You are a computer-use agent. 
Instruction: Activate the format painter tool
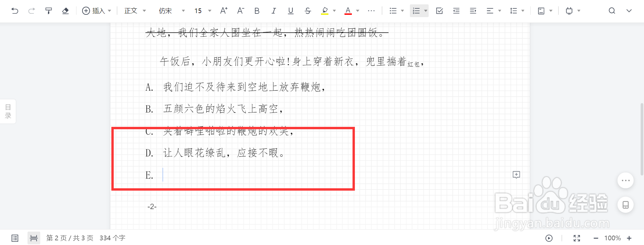pos(49,11)
